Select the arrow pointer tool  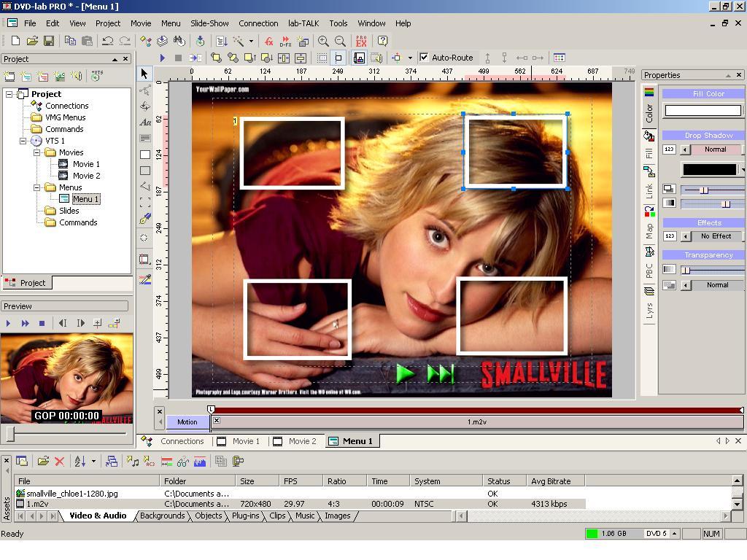click(145, 74)
